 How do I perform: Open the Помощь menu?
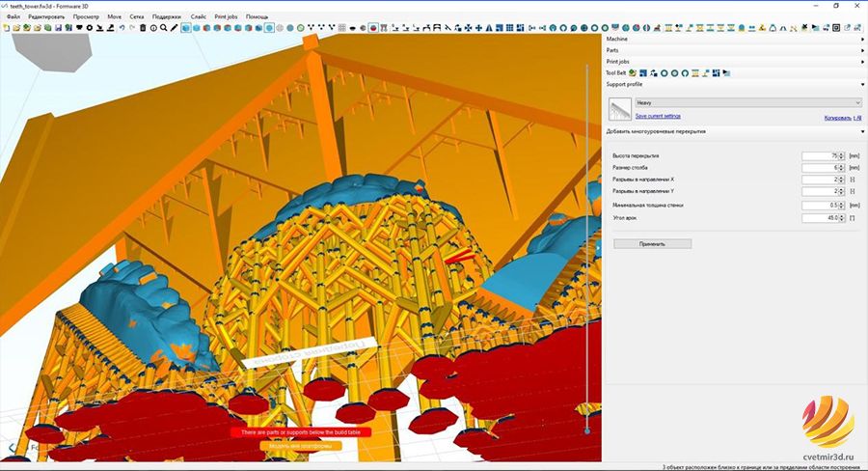click(x=257, y=16)
